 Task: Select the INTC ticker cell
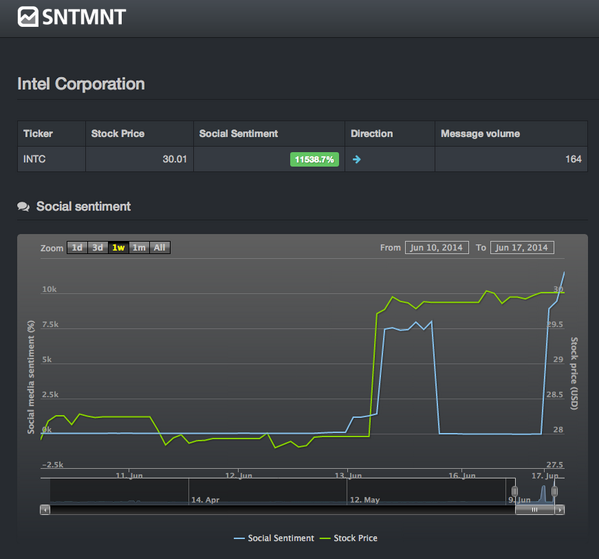(52, 159)
